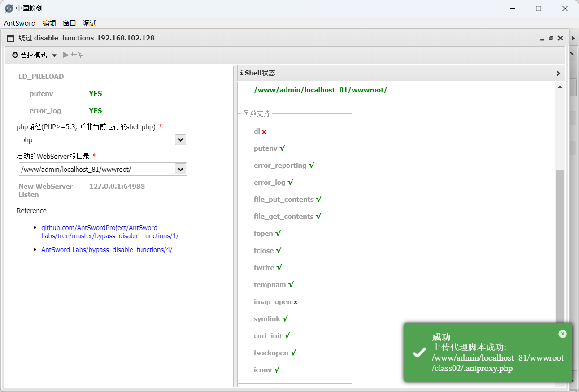Open the AntSword menu

pyautogui.click(x=20, y=23)
